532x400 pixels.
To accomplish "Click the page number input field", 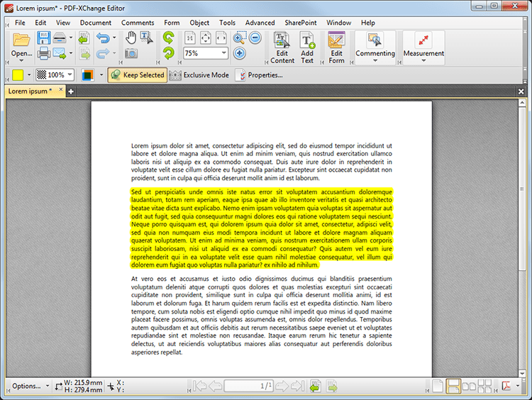I will tap(249, 386).
